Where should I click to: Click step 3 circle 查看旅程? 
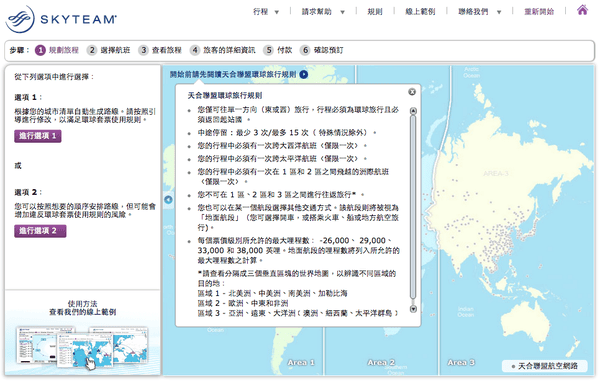click(143, 50)
